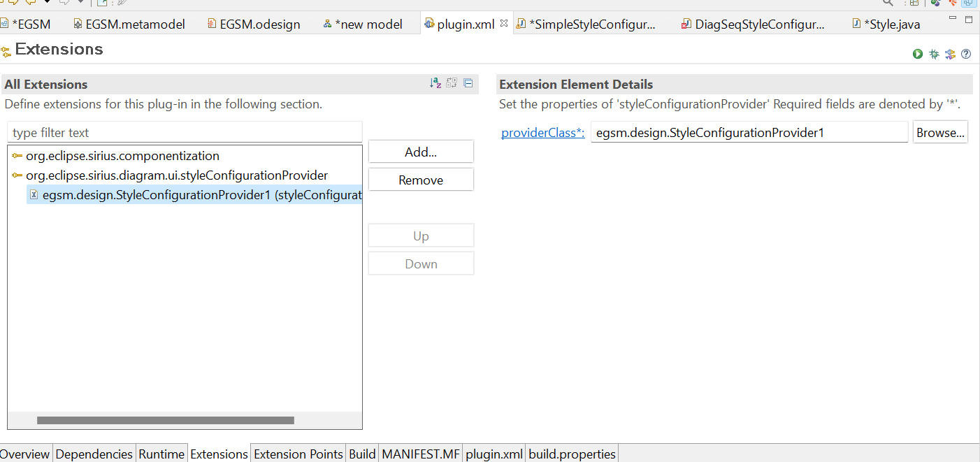Image resolution: width=980 pixels, height=462 pixels.
Task: Open the Build page tab
Action: pos(362,454)
